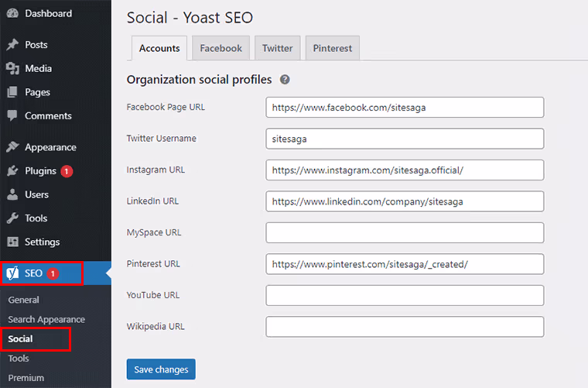Switch to the Accounts tab
This screenshot has width=588, height=388.
[159, 48]
